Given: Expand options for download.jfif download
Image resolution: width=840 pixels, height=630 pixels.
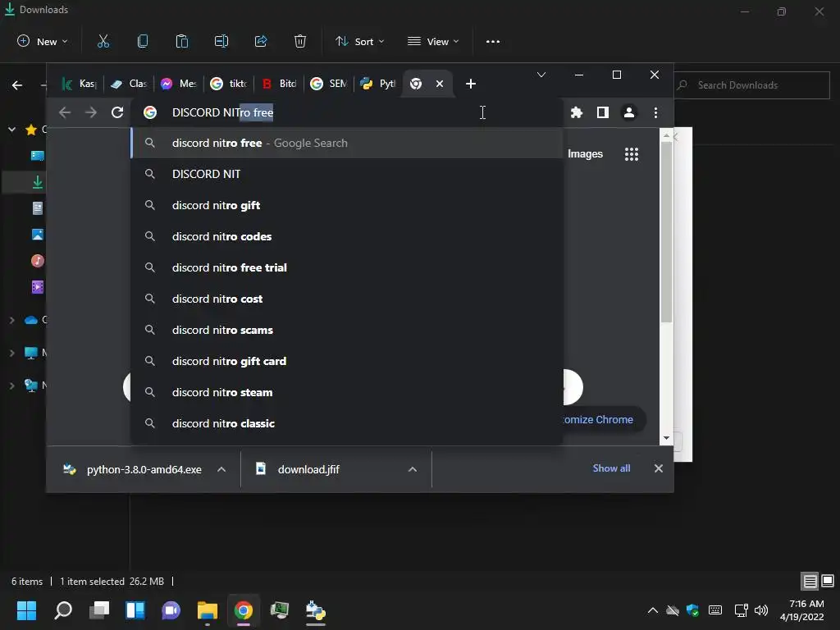Looking at the screenshot, I should tap(413, 469).
